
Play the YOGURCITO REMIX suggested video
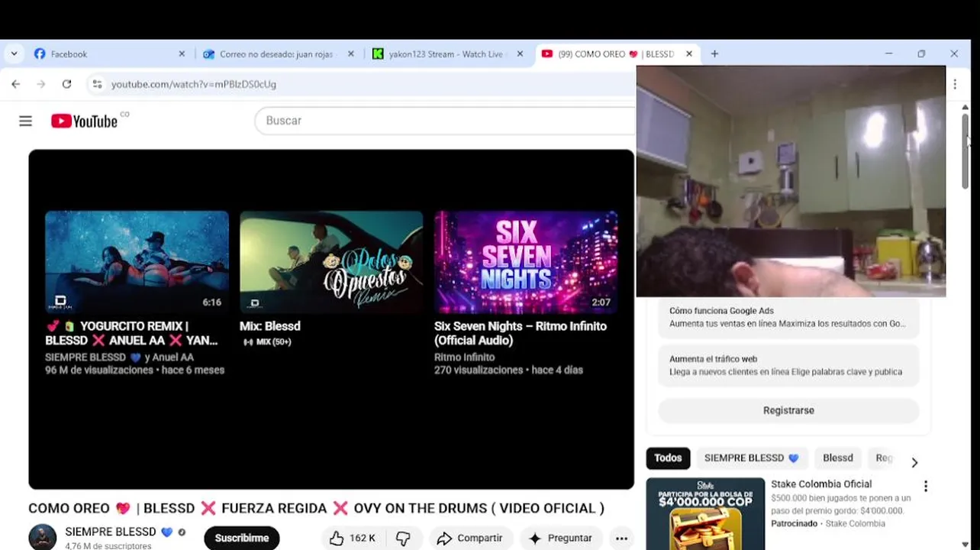point(137,262)
